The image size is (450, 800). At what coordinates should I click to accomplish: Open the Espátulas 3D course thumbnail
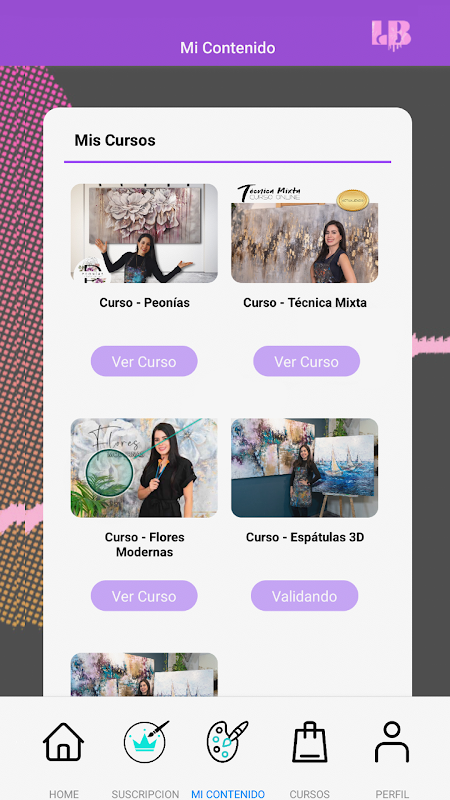pyautogui.click(x=305, y=468)
